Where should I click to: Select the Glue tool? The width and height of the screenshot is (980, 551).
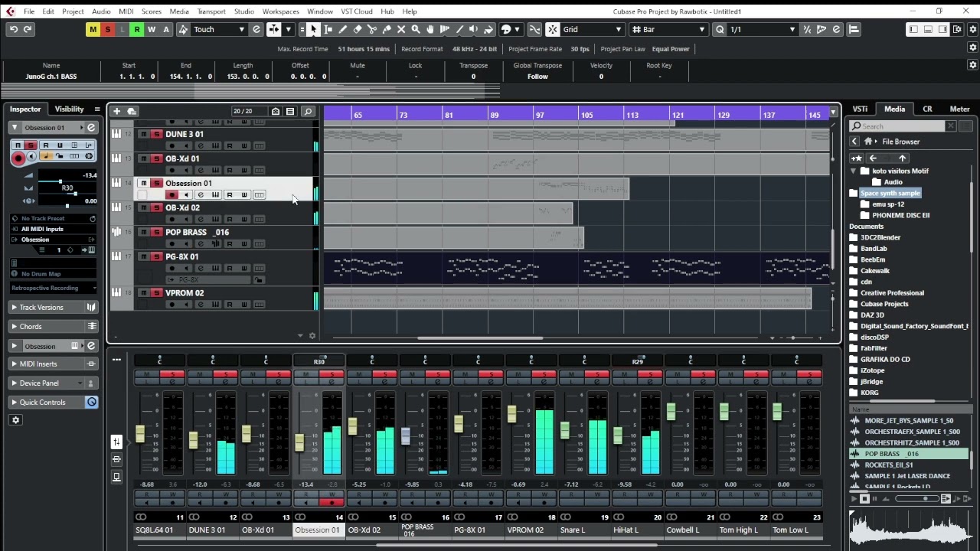[x=386, y=29]
